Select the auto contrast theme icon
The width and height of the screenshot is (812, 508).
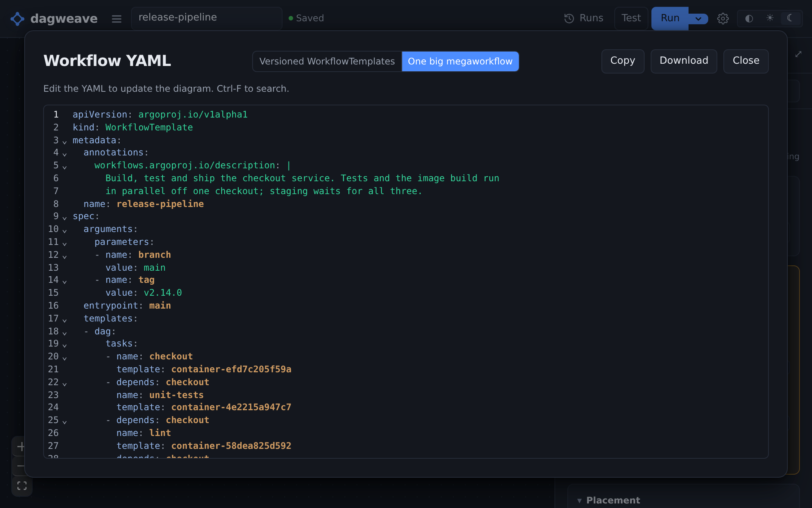coord(749,18)
